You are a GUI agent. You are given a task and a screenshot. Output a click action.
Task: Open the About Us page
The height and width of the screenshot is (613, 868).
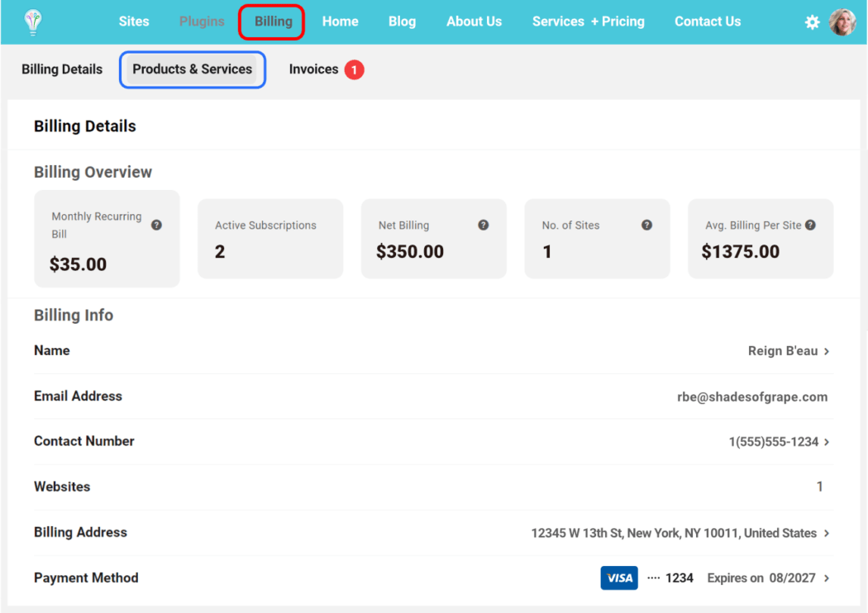coord(474,21)
